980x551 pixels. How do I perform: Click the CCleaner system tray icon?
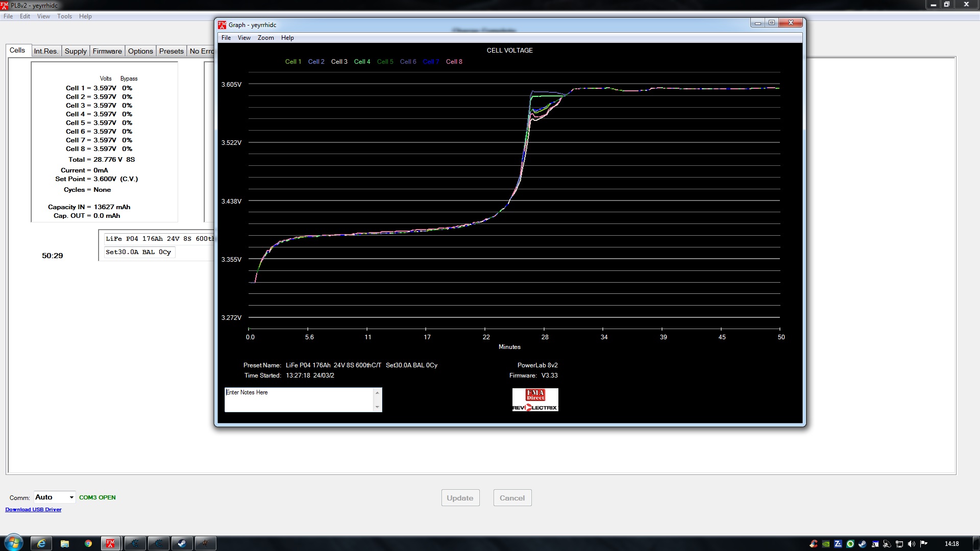coord(814,544)
